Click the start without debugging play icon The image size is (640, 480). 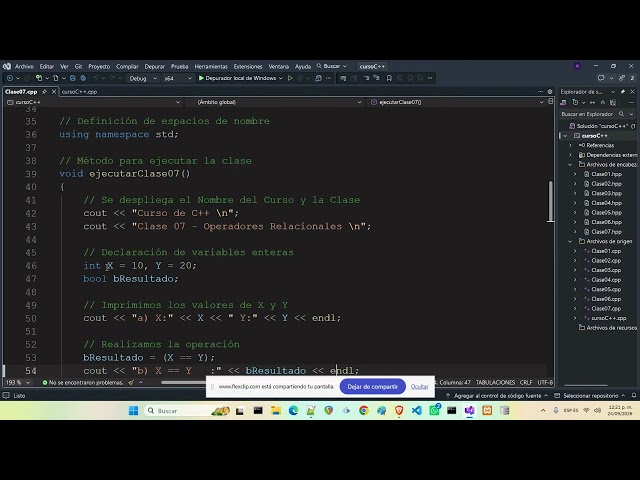290,78
